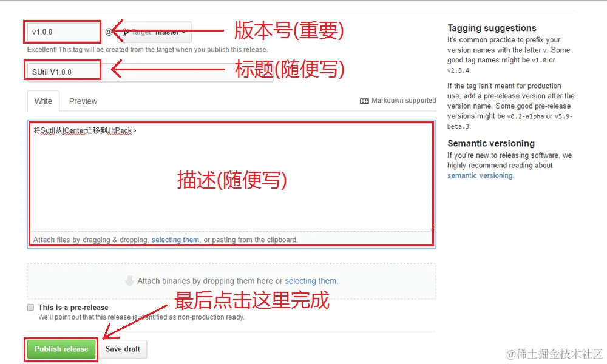Click inside the release description text area

(231, 176)
